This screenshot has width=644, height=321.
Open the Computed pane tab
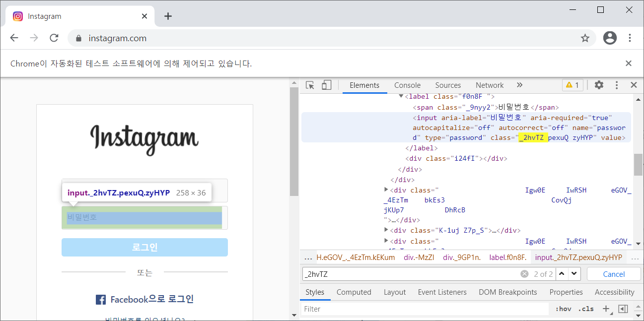[x=354, y=292]
